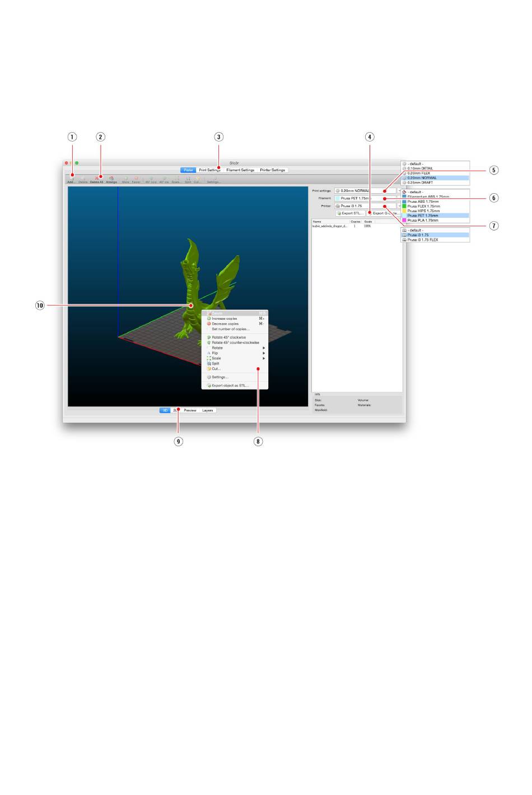Select Prusa i3 1.75 FLEX printer option

tap(435, 240)
